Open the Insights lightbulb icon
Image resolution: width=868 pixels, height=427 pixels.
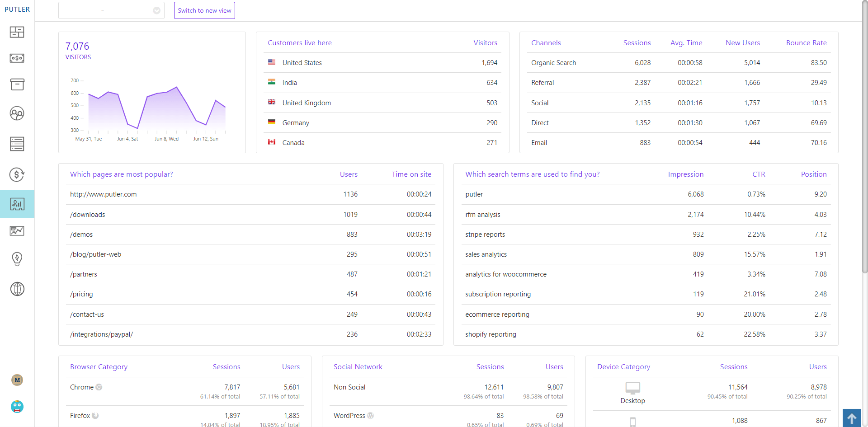tap(17, 259)
